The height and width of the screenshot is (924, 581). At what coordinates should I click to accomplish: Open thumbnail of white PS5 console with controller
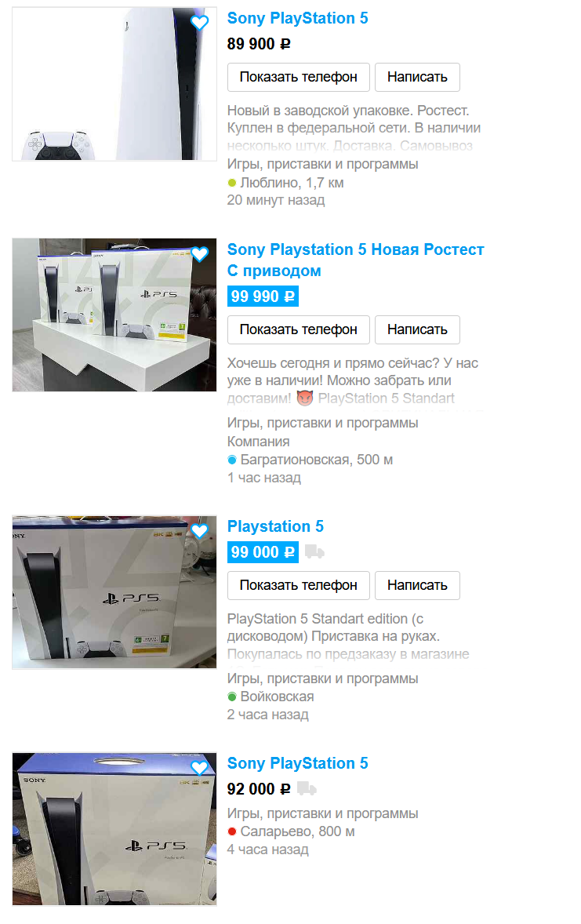tap(114, 84)
